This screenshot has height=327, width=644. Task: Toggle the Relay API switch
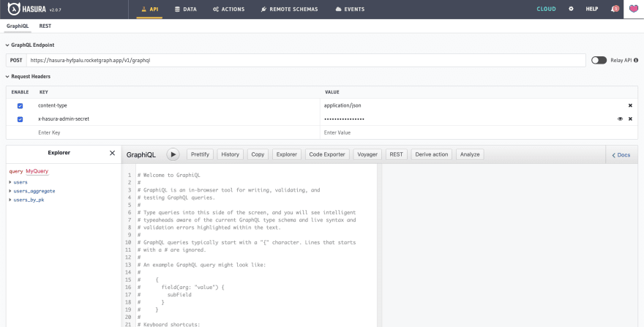[599, 61]
